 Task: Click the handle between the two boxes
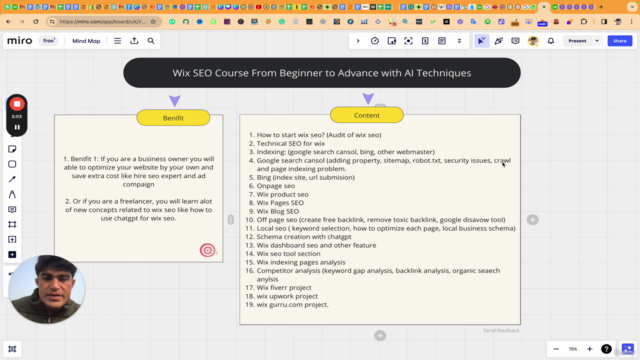tap(231, 220)
